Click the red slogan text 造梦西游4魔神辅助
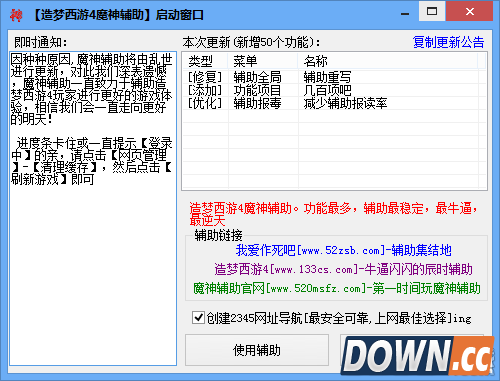This screenshot has width=500, height=381. tap(333, 214)
